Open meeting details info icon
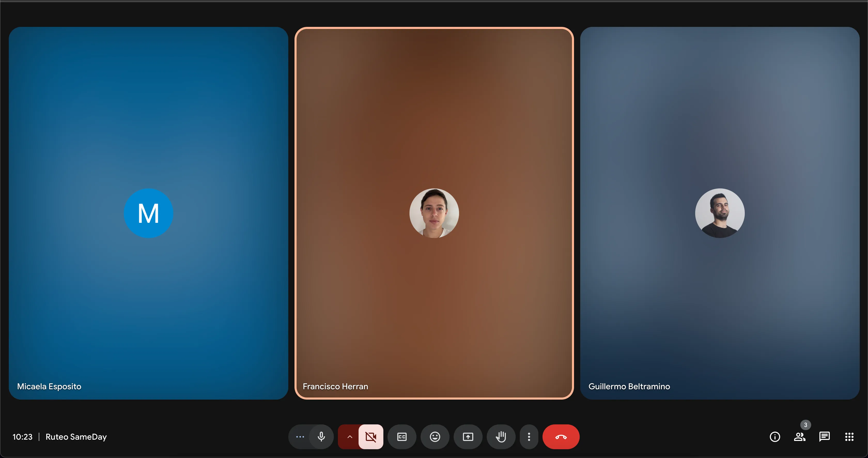868x458 pixels. click(x=775, y=437)
